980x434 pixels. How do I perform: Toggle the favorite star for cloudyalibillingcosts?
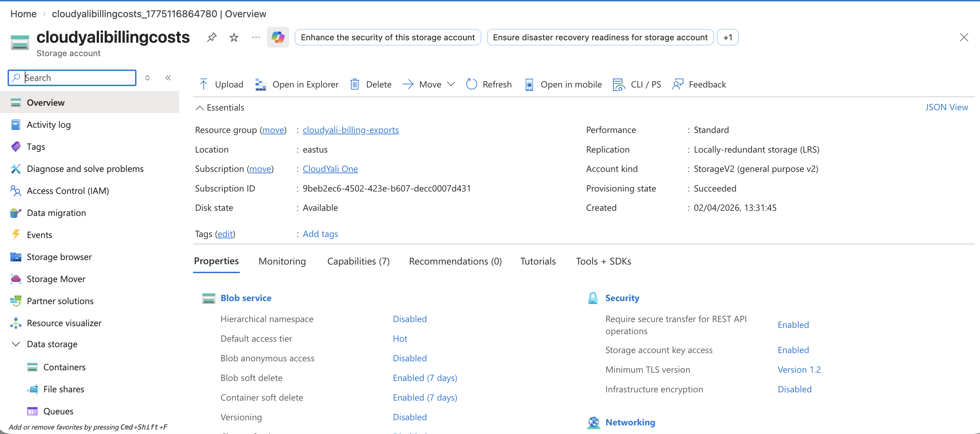pos(234,37)
